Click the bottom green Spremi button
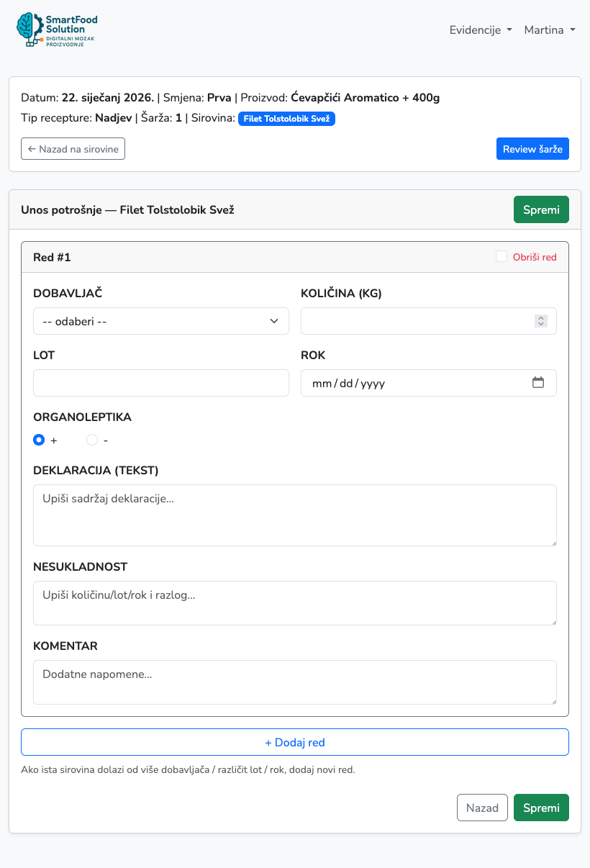Viewport: 590px width, 868px height. pyautogui.click(x=541, y=808)
